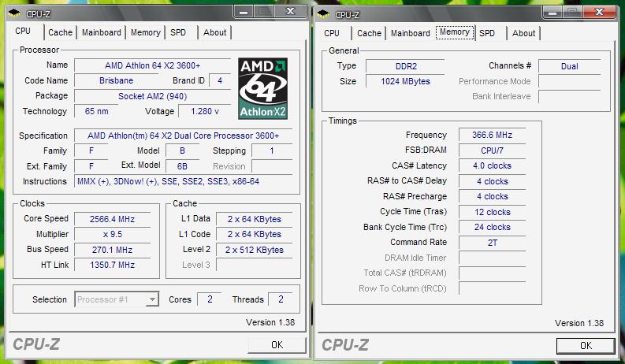Viewport: 625px width, 364px height.
Task: Click the Bus Speed value 270.1 MHz
Action: coord(113,250)
